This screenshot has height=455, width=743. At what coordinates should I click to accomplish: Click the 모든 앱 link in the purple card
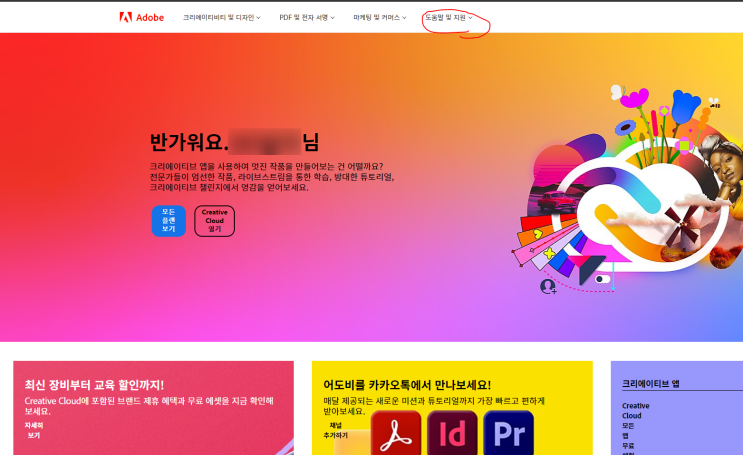pos(628,430)
